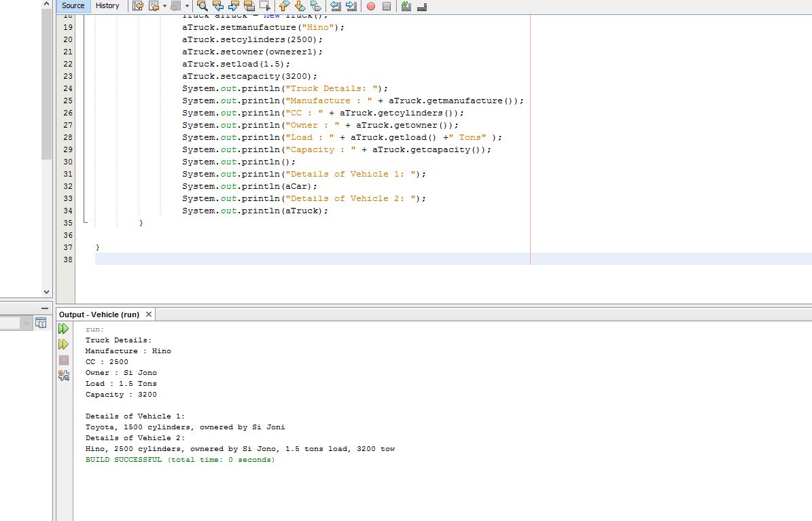Image resolution: width=812 pixels, height=521 pixels.
Task: Comment the selected code lines
Action: tap(406, 6)
